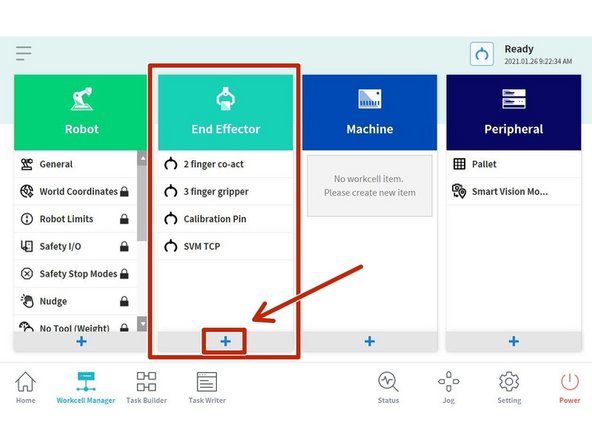Click the lock on Safety I/O
This screenshot has width=592, height=444.
click(x=124, y=247)
